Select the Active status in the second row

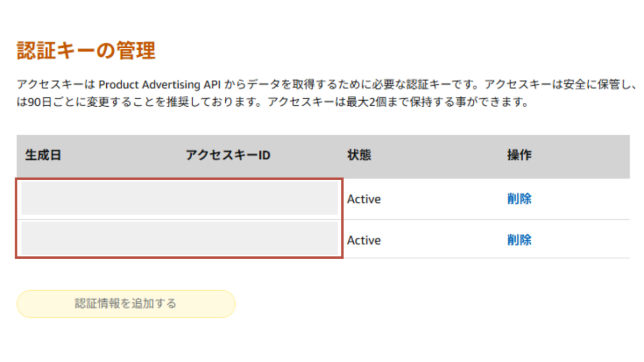coord(364,240)
